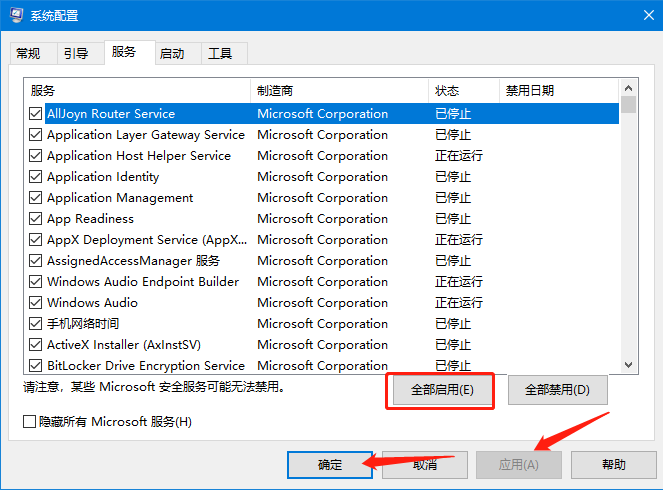Click the 全部禁用 button
663x490 pixels.
coord(557,390)
